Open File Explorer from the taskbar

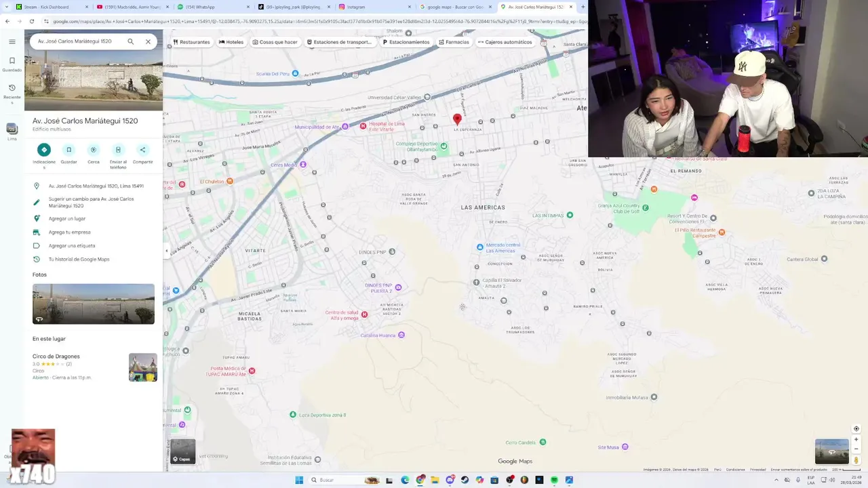pyautogui.click(x=435, y=480)
